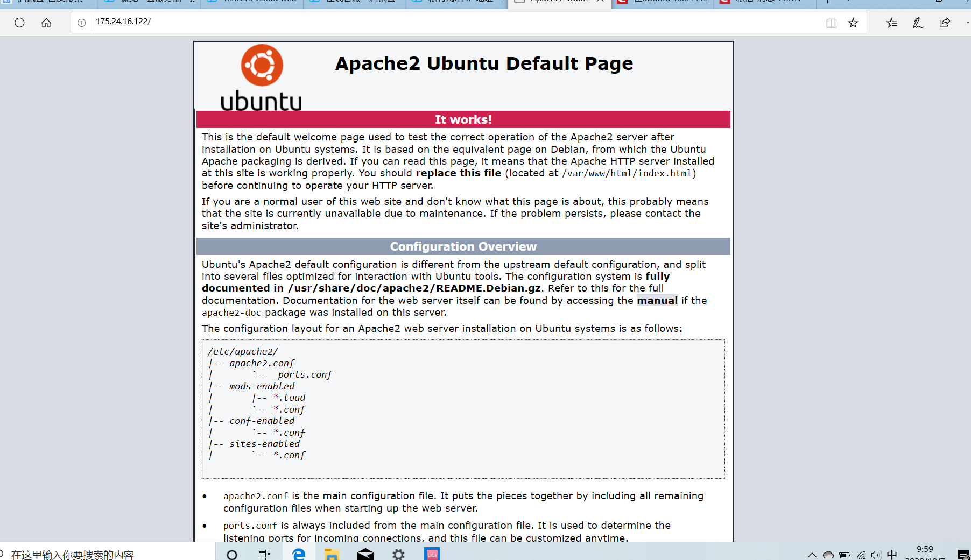Screen dimensions: 971x560
Task: Check battery status icon in tray
Action: pyautogui.click(x=845, y=555)
